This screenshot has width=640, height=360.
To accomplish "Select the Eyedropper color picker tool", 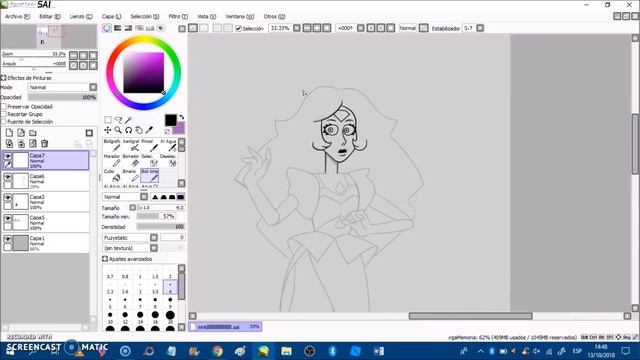I will [149, 130].
